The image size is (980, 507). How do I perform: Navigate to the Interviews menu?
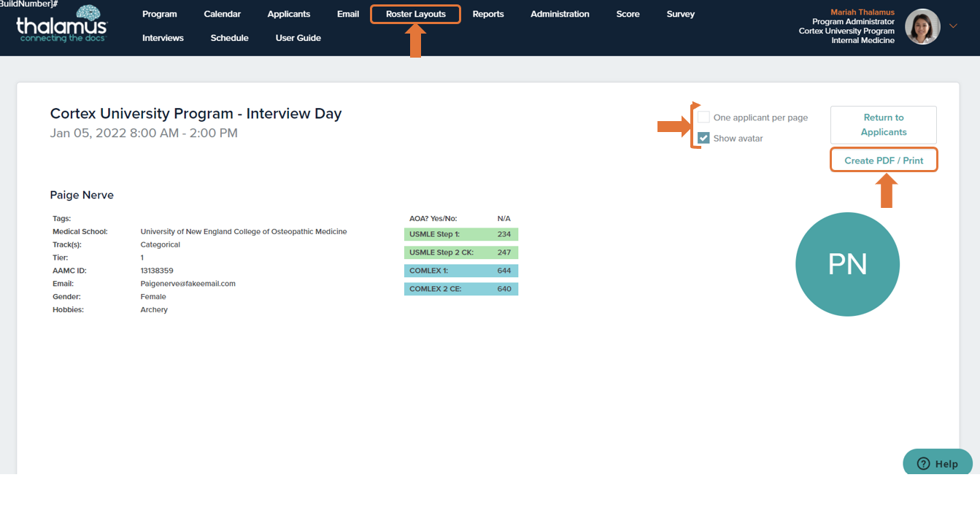click(x=163, y=38)
